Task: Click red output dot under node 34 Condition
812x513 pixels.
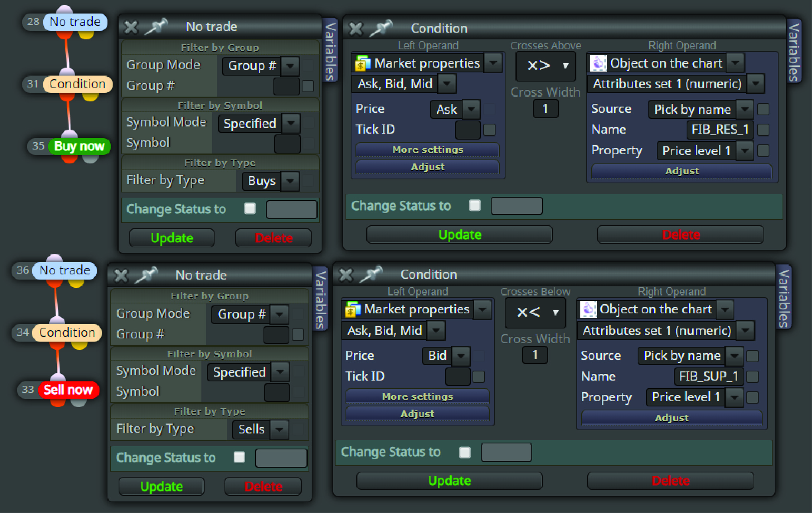Action: [57, 345]
